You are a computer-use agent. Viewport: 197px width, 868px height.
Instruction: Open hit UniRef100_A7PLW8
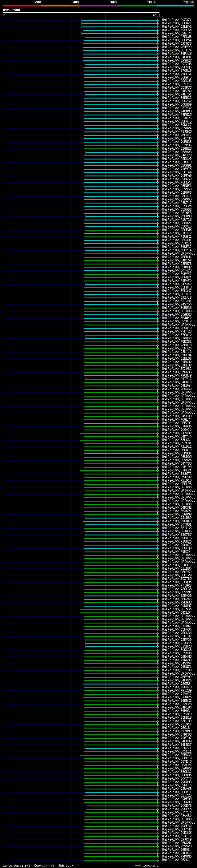176,37
